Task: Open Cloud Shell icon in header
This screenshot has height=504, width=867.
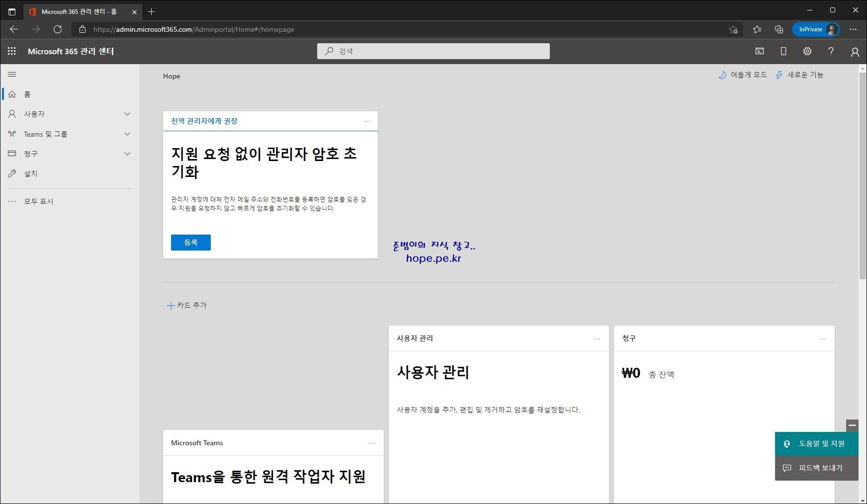Action: [760, 51]
